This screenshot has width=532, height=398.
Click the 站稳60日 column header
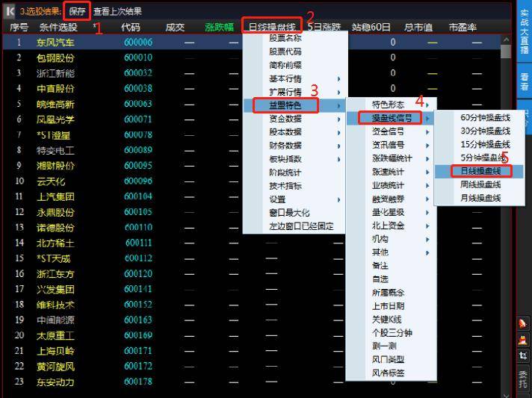[x=371, y=27]
